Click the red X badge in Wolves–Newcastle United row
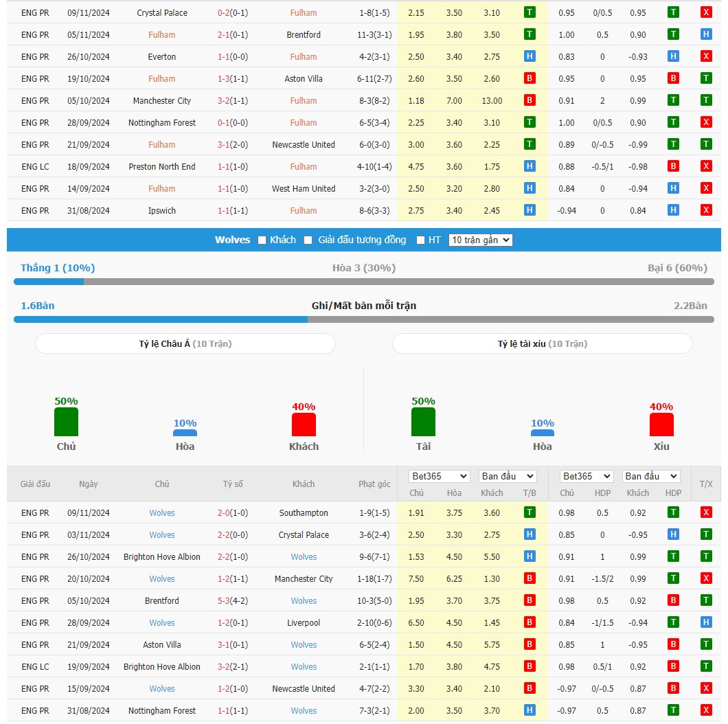This screenshot has width=728, height=724. coord(706,688)
